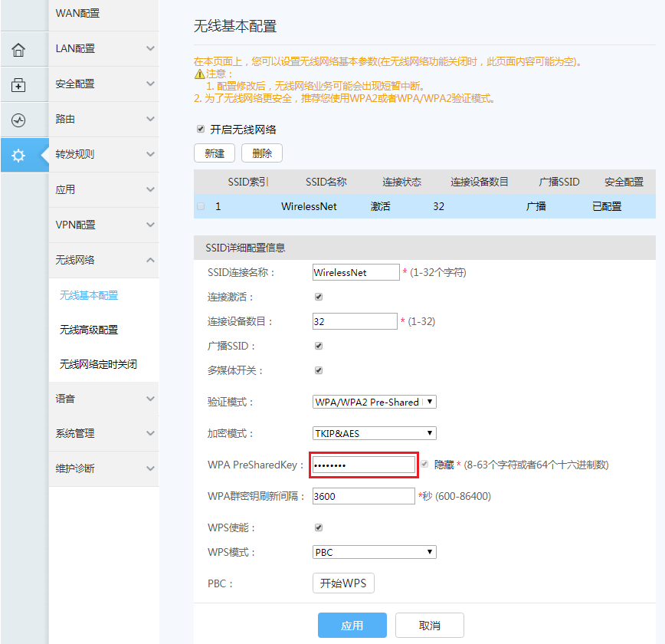Focus WPA群密钥刷新间隔 input field
The image size is (665, 644).
(363, 496)
